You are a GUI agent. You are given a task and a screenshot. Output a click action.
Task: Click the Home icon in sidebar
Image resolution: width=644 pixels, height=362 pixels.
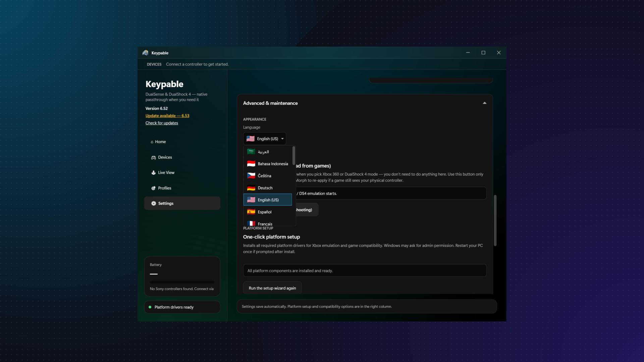pyautogui.click(x=152, y=142)
